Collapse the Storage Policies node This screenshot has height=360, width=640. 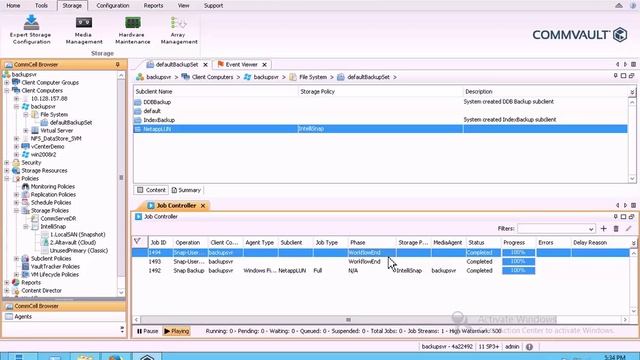click(16, 211)
